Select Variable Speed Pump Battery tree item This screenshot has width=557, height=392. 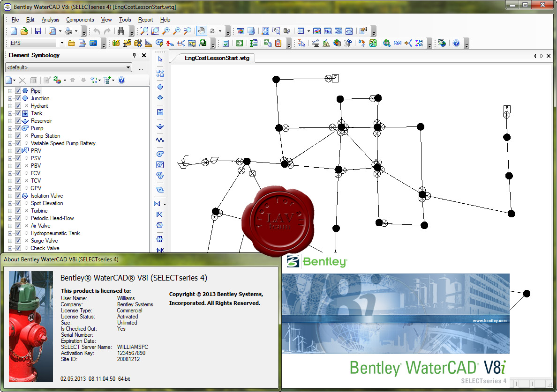tap(63, 143)
